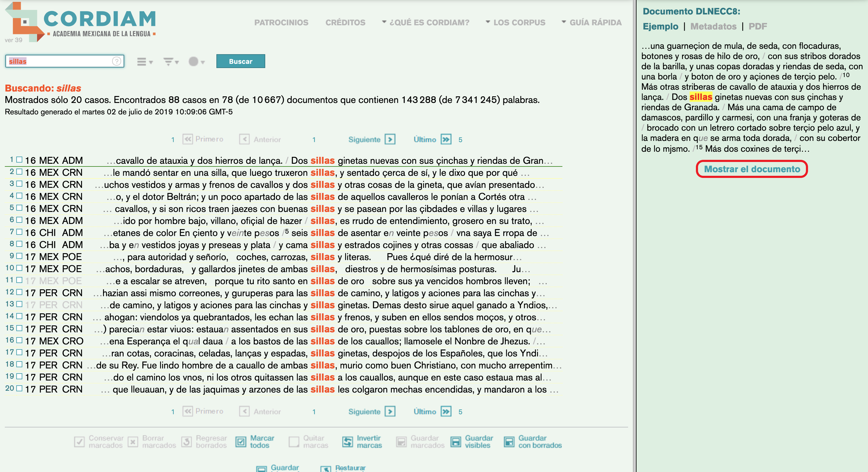
Task: Expand the Guía Rápida dropdown
Action: [x=591, y=22]
